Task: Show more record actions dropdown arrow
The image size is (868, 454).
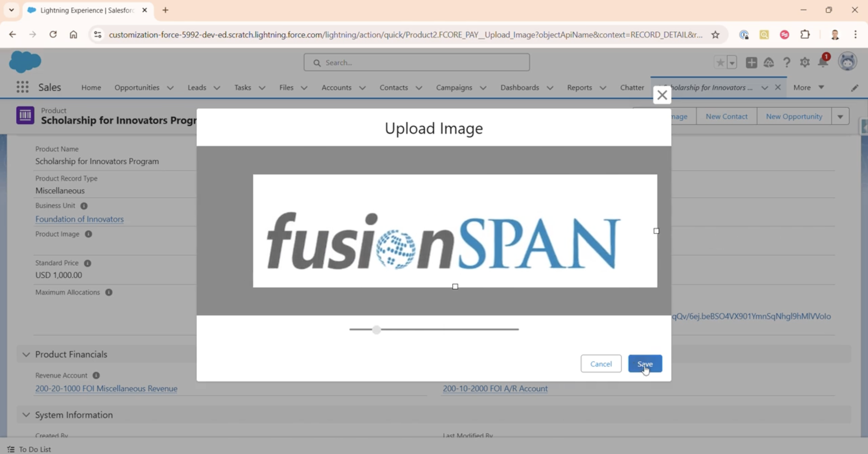Action: tap(840, 116)
